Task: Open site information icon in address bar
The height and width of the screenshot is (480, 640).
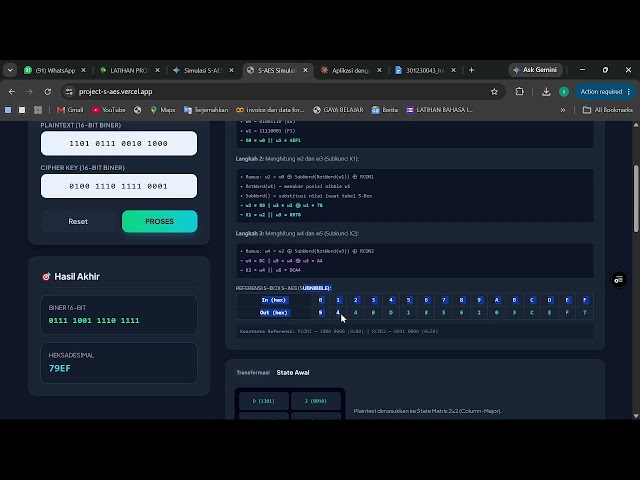Action: [x=69, y=92]
